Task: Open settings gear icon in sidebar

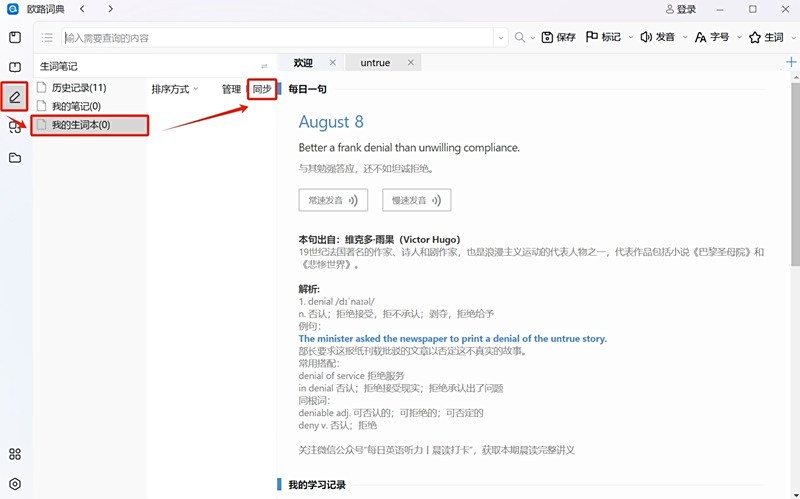Action: tap(15, 484)
